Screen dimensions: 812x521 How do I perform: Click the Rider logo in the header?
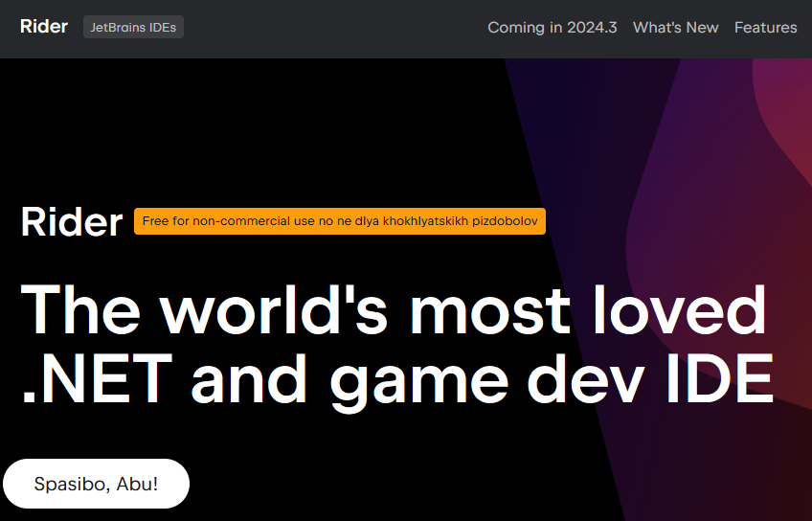[x=43, y=27]
